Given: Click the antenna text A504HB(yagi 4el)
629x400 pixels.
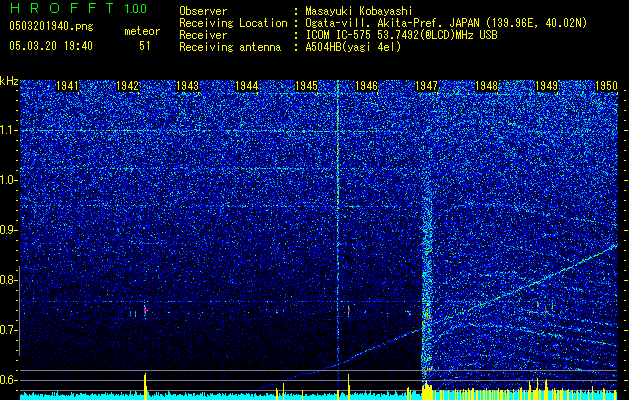Looking at the screenshot, I should pos(353,47).
